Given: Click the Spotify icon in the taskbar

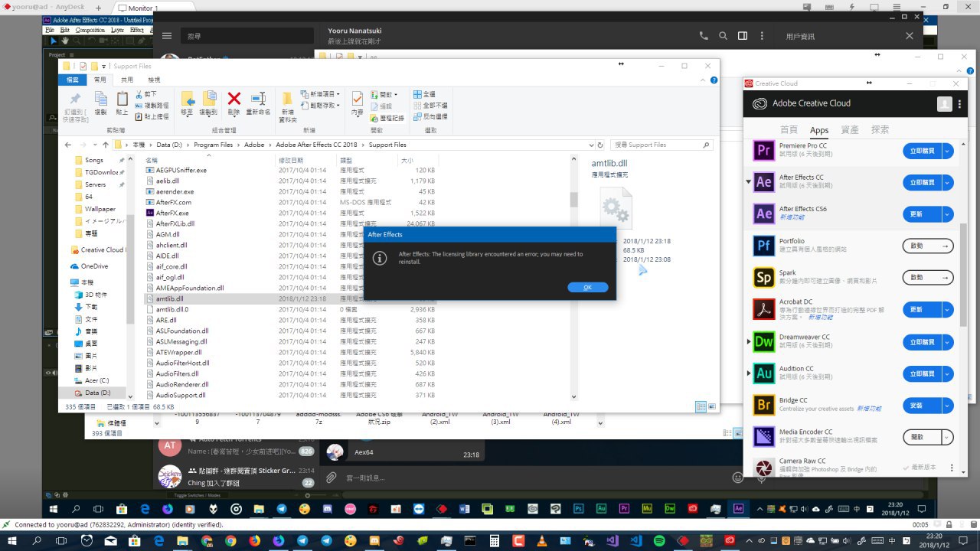Looking at the screenshot, I should pyautogui.click(x=659, y=541).
